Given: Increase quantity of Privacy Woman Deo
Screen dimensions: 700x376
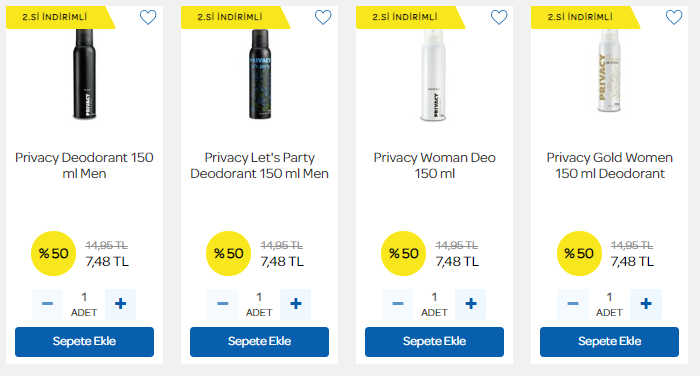Looking at the screenshot, I should pyautogui.click(x=471, y=304).
